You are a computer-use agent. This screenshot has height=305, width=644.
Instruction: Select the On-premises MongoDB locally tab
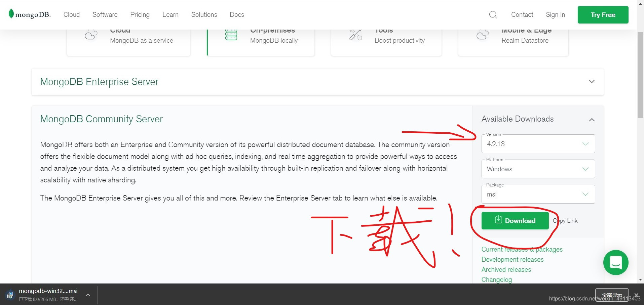coord(261,42)
